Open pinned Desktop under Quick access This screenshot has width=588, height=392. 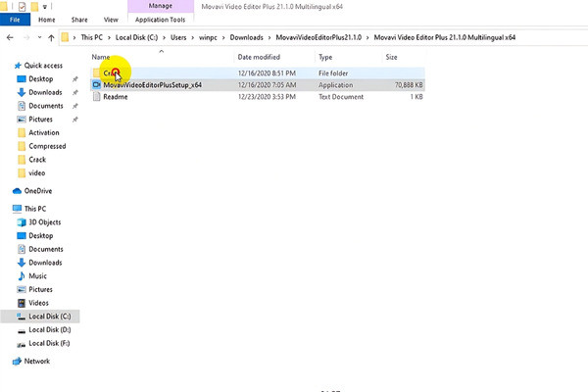40,78
